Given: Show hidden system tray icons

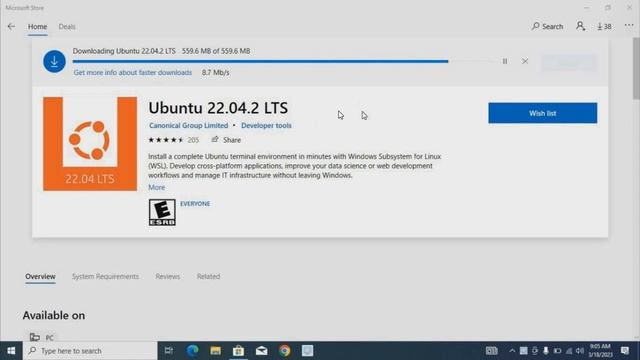Looking at the screenshot, I should coord(512,351).
